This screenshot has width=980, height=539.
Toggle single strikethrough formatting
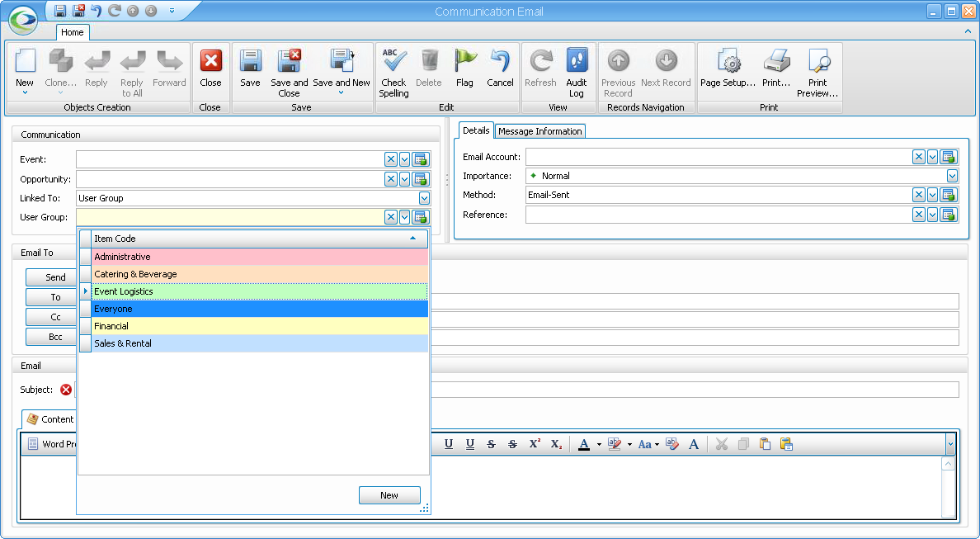pos(492,444)
